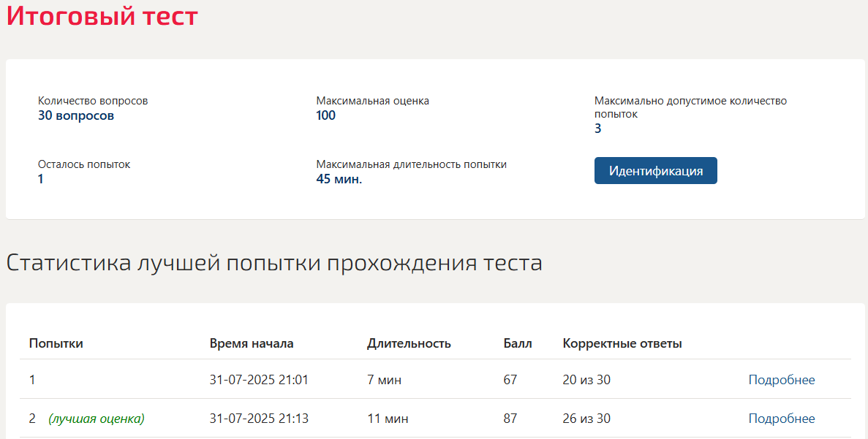Click the maximum score value 100
This screenshot has width=868, height=439.
click(326, 115)
